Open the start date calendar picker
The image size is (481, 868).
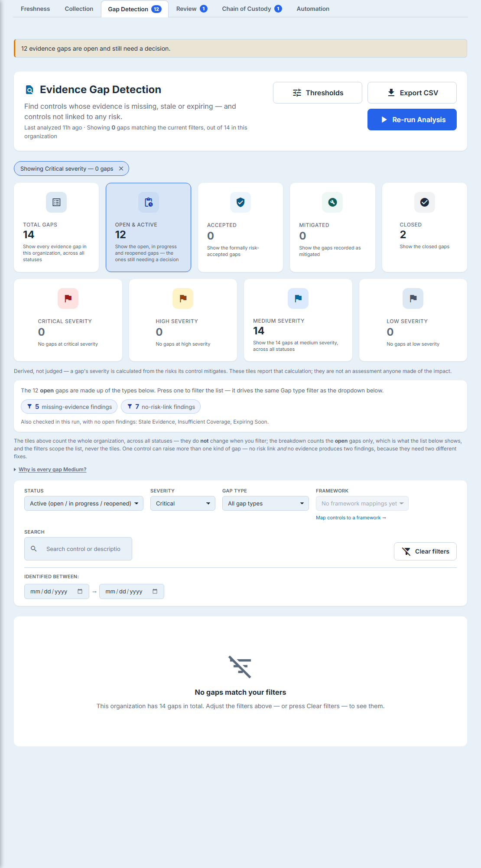click(80, 592)
